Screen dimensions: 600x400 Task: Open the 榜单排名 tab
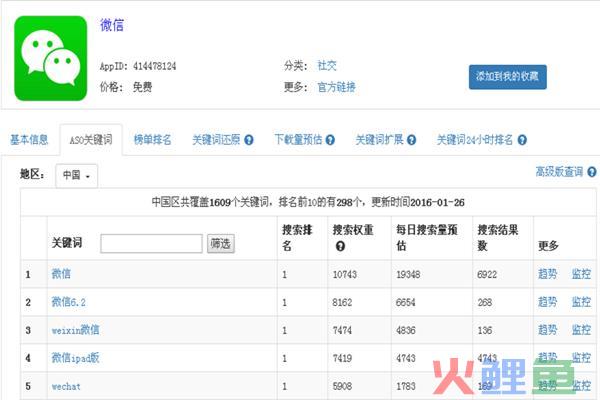tap(152, 140)
